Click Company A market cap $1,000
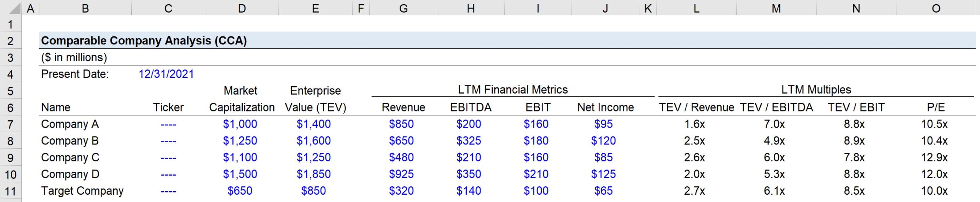Image resolution: width=980 pixels, height=202 pixels. click(x=240, y=124)
